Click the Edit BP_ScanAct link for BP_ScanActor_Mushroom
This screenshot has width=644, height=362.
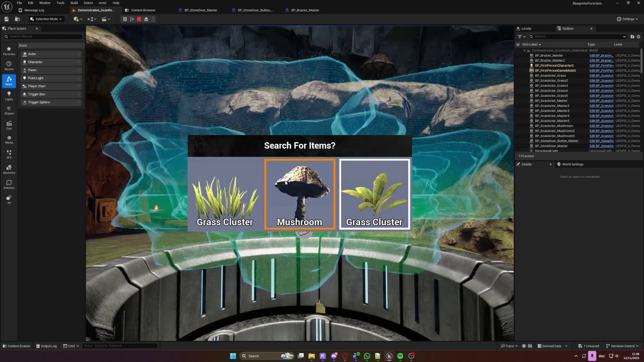(x=601, y=125)
